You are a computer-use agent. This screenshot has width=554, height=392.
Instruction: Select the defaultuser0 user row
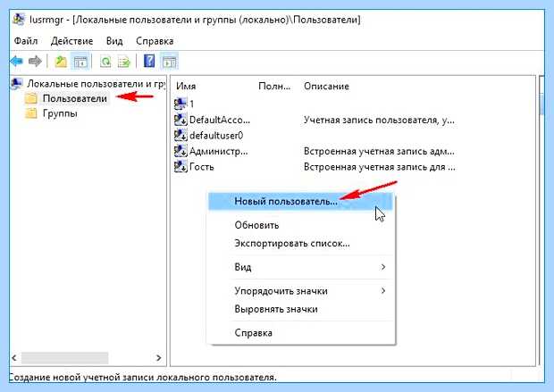pyautogui.click(x=216, y=135)
